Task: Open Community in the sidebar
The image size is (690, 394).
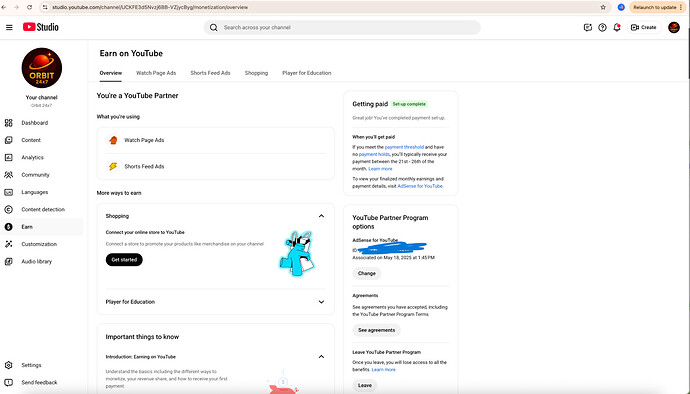Action: point(42,175)
